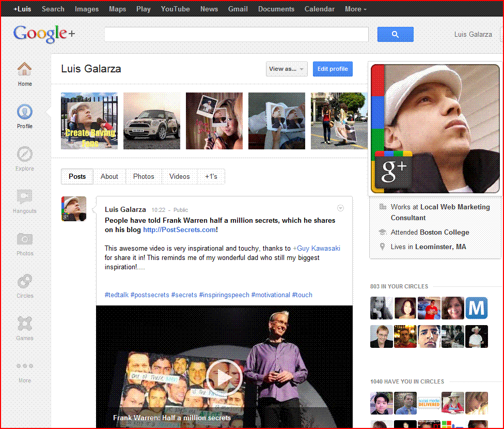
Task: Switch to the profile Photos tab
Action: click(144, 176)
